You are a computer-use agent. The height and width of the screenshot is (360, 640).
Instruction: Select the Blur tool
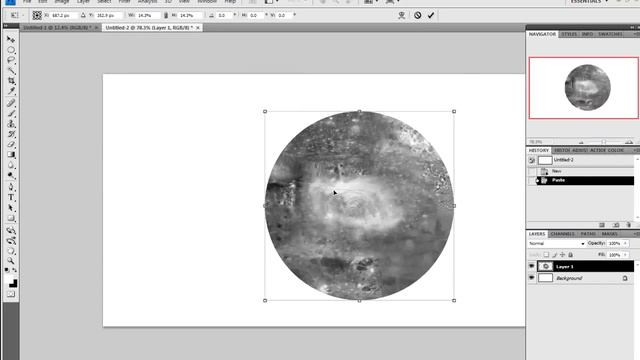[11, 165]
